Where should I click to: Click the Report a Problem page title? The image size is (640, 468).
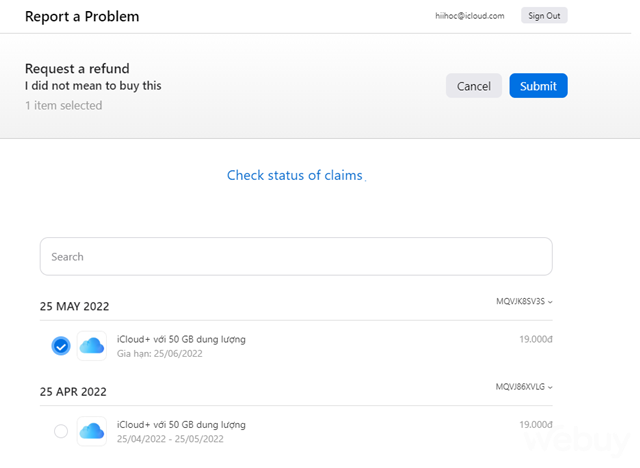coord(82,17)
